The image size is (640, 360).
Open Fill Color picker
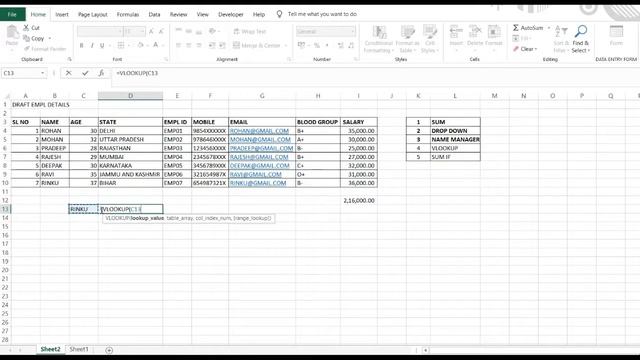click(x=140, y=45)
